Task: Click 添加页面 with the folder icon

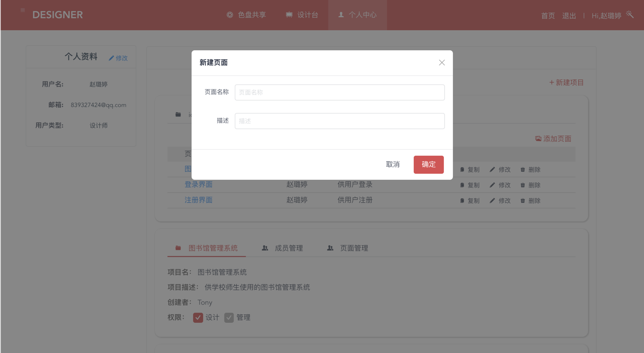Action: click(x=553, y=139)
